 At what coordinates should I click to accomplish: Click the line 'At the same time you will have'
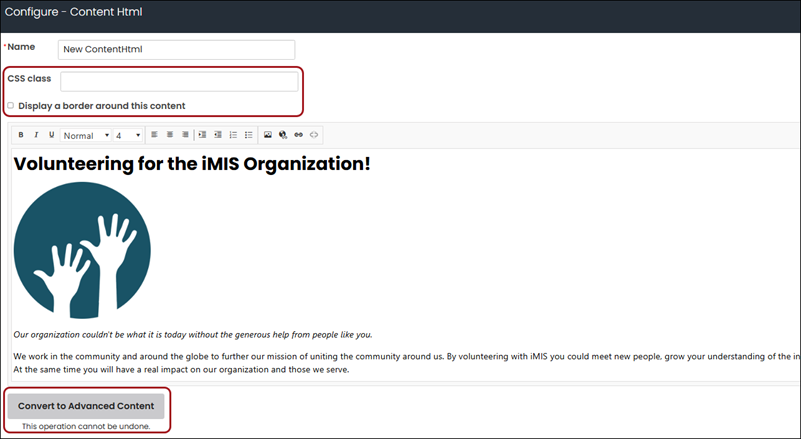pyautogui.click(x=181, y=369)
